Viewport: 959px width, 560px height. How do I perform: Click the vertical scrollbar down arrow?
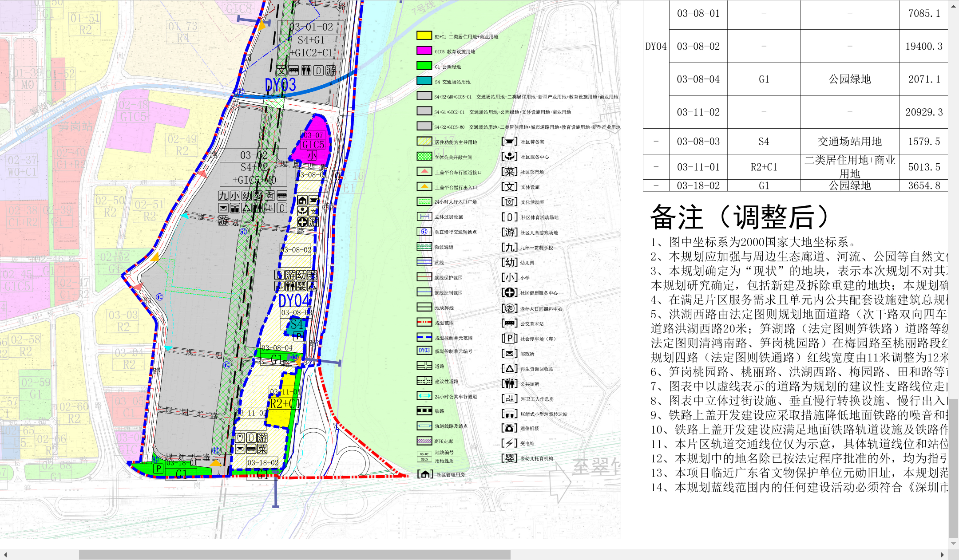tap(953, 543)
